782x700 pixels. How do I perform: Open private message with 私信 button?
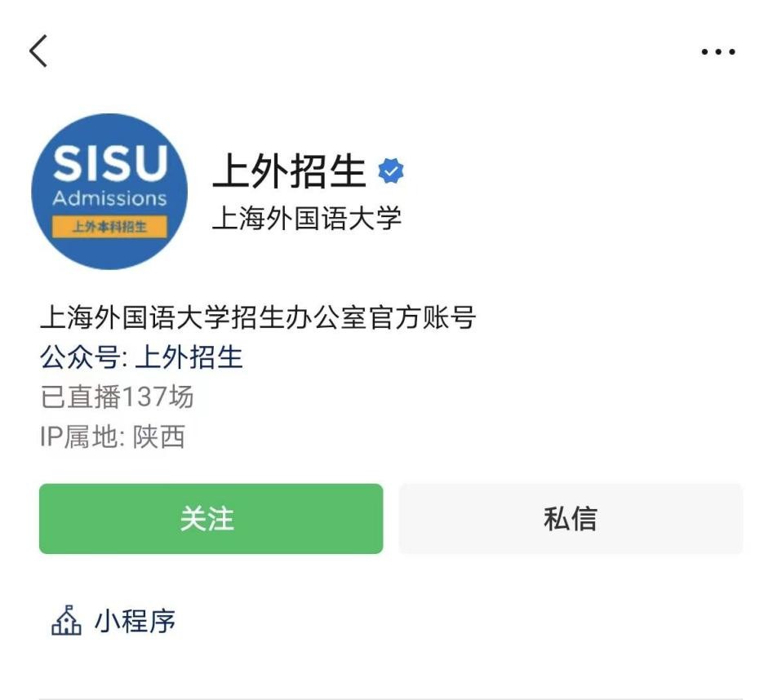[571, 518]
